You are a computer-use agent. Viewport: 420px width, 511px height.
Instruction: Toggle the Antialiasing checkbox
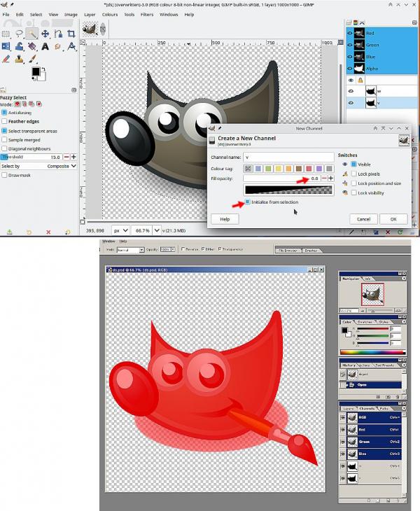coord(4,113)
